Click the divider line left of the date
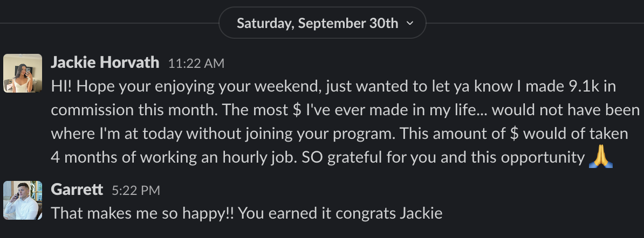 tap(108, 23)
